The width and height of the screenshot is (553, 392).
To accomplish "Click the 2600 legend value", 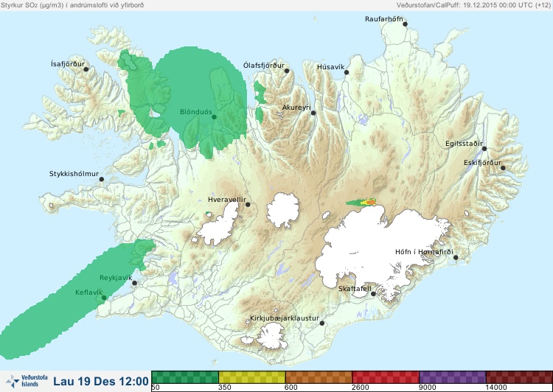I will (x=360, y=388).
